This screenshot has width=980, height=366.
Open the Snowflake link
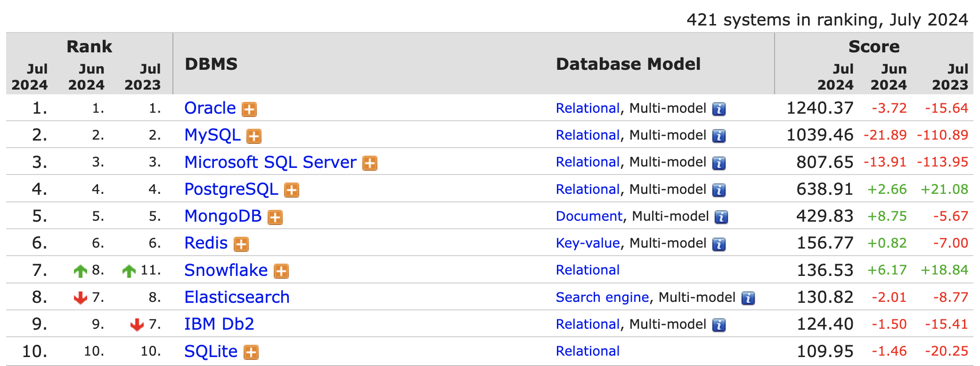[226, 270]
